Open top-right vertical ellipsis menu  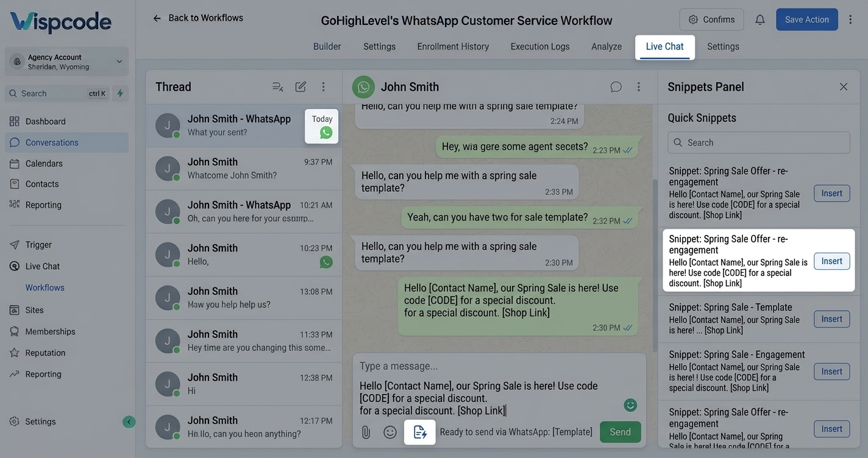(x=850, y=19)
